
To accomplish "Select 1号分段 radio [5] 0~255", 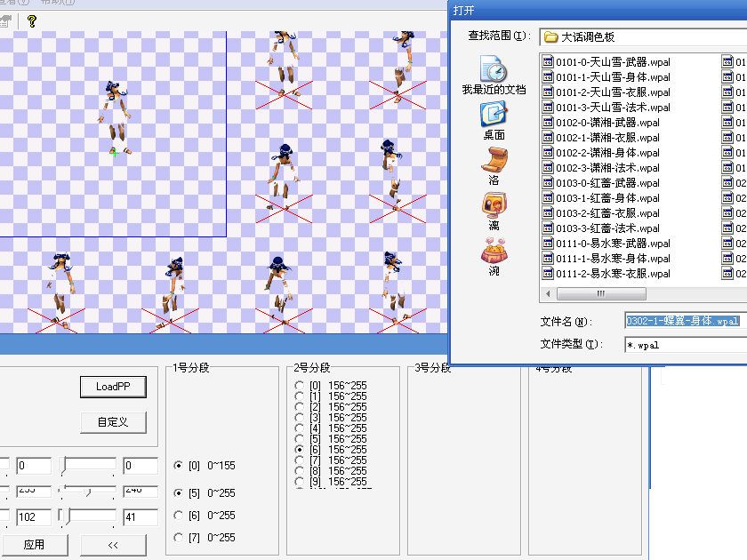I will pyautogui.click(x=178, y=493).
